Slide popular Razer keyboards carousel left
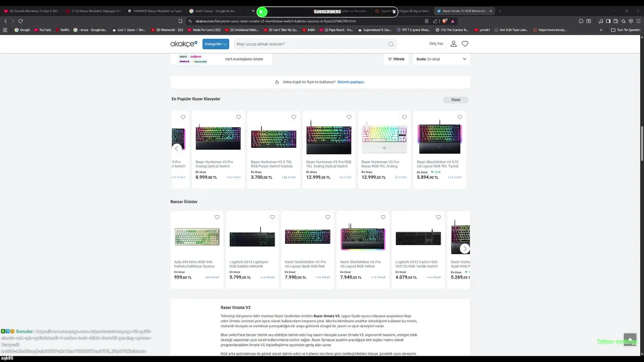The image size is (644, 362). coord(177,148)
